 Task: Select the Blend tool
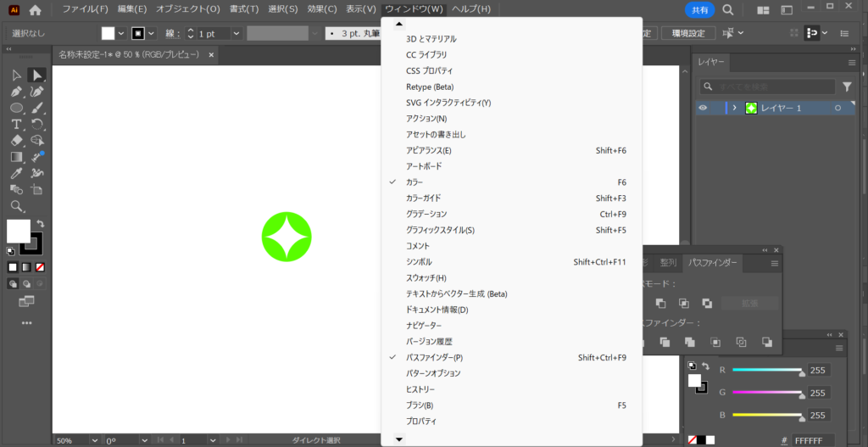pyautogui.click(x=17, y=189)
